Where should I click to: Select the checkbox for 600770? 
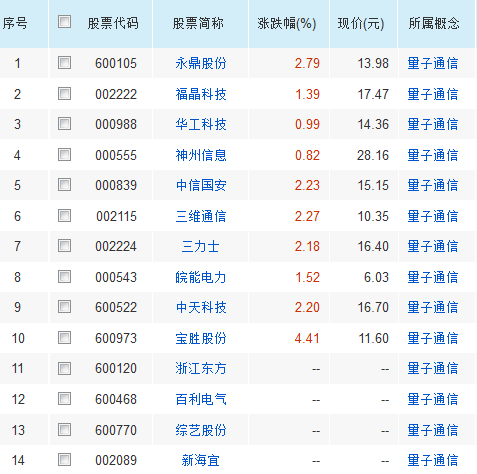click(64, 430)
